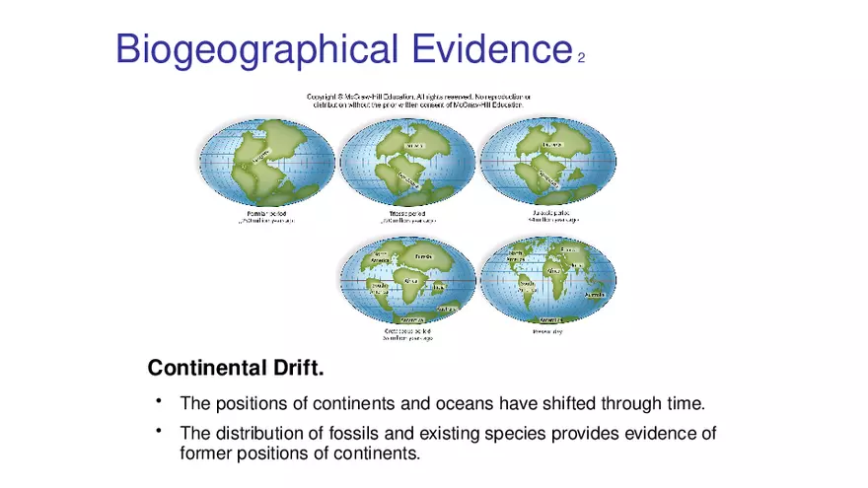Viewport: 868px width, 488px height.
Task: Click the Triassic period caption
Action: [407, 216]
